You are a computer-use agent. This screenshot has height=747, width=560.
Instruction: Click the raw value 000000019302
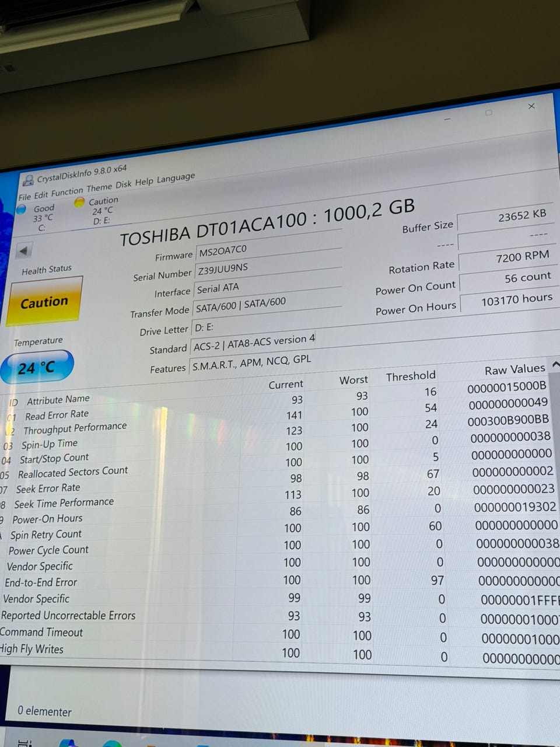[x=515, y=507]
